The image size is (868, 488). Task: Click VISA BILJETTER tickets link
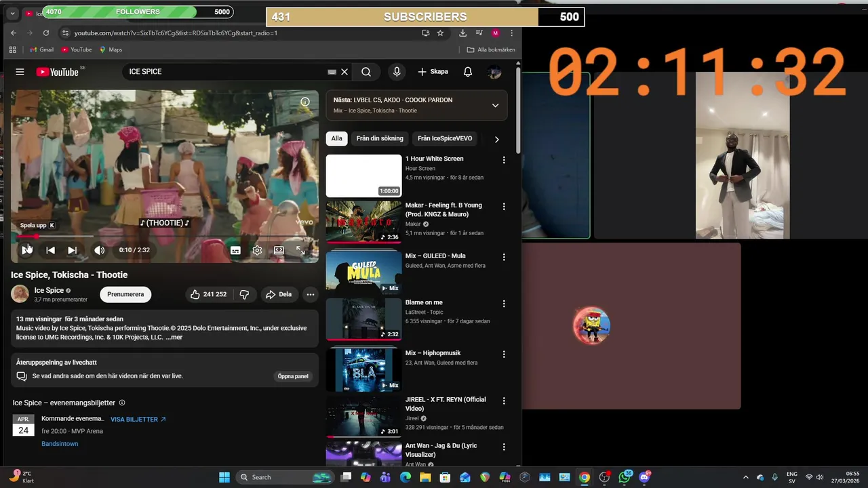138,420
